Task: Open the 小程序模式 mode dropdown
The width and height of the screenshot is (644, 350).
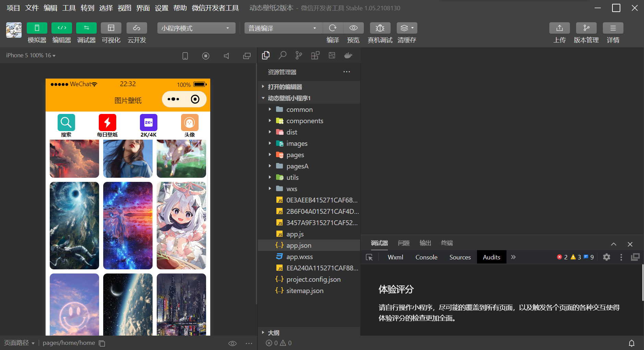Action: [196, 28]
